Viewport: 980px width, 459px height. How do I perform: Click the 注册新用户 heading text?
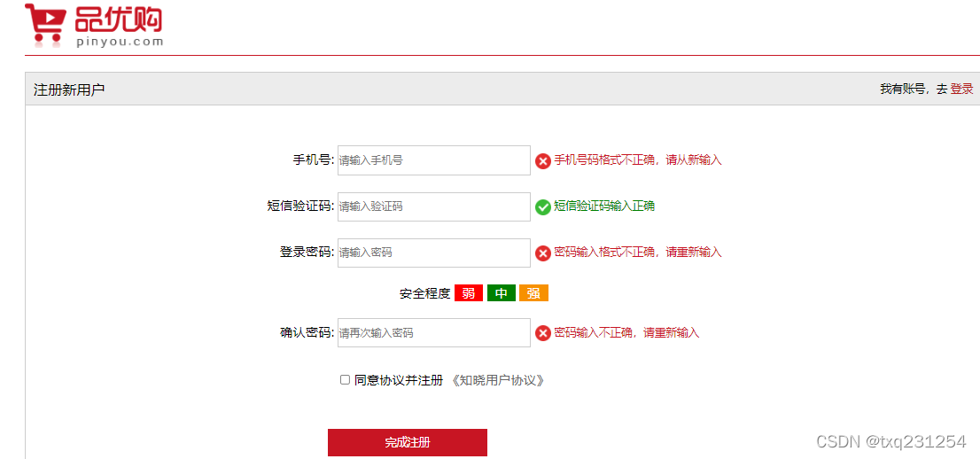(x=69, y=89)
